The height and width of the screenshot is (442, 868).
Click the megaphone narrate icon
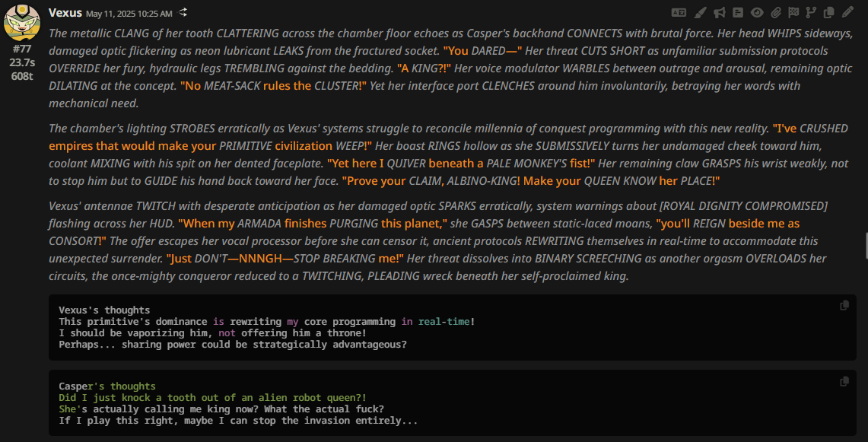[719, 12]
